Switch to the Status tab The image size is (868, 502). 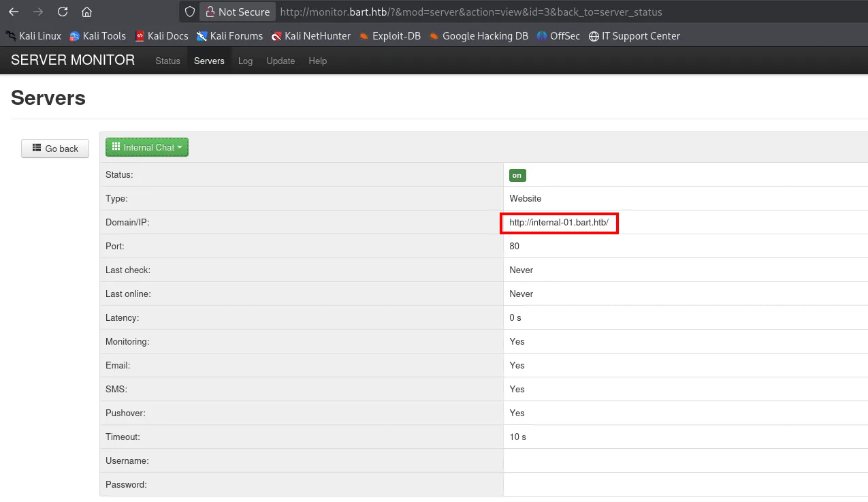click(x=167, y=61)
